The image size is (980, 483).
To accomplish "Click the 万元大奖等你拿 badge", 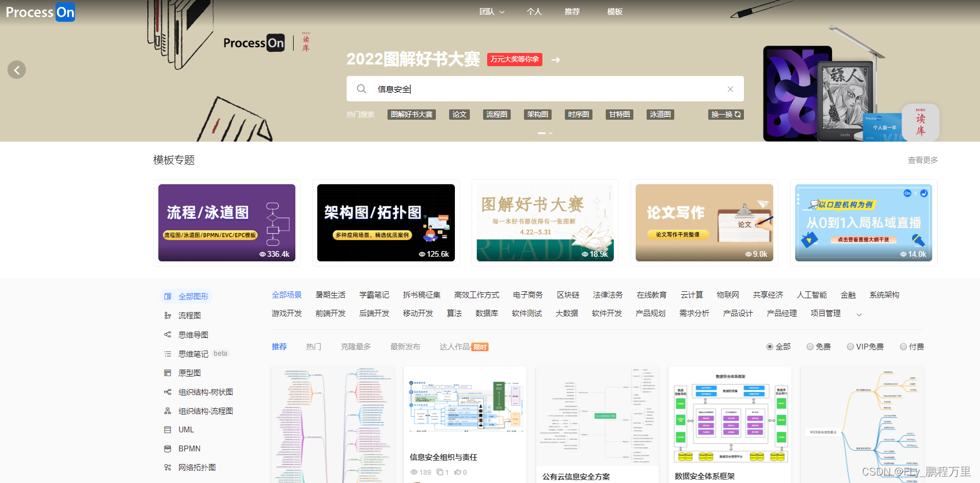I will (515, 59).
